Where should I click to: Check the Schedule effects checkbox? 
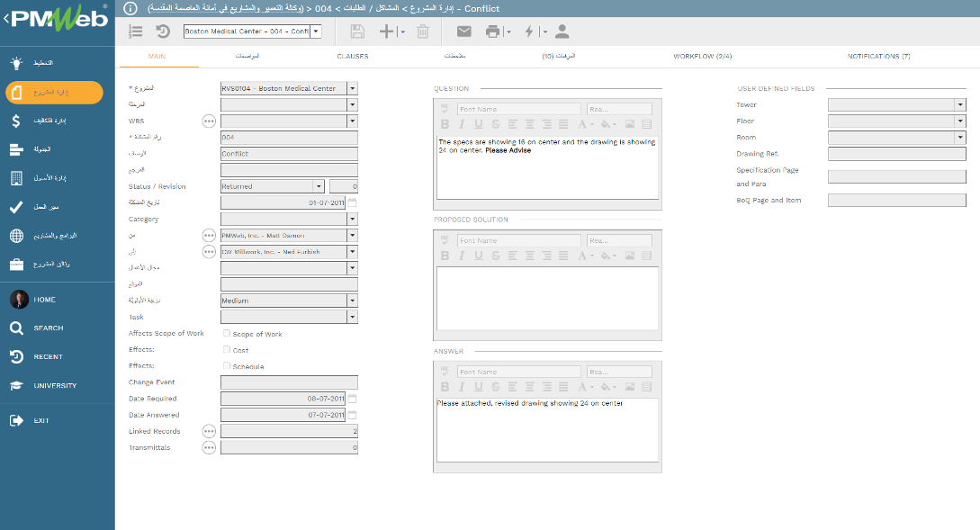click(x=227, y=365)
